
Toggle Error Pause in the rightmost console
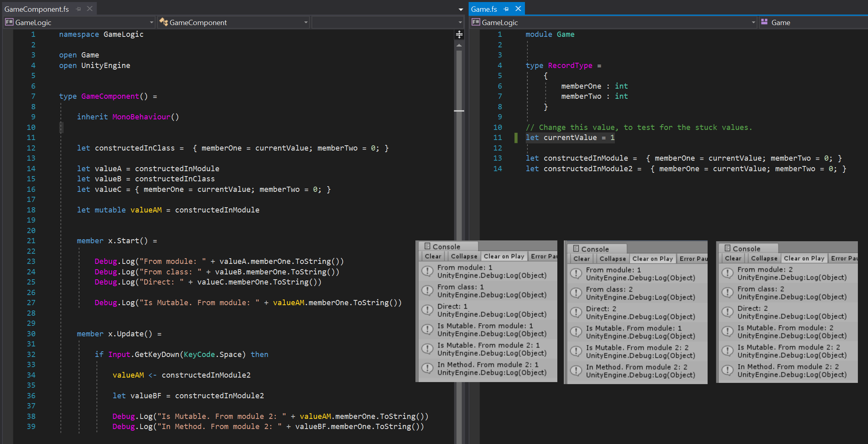tap(845, 258)
